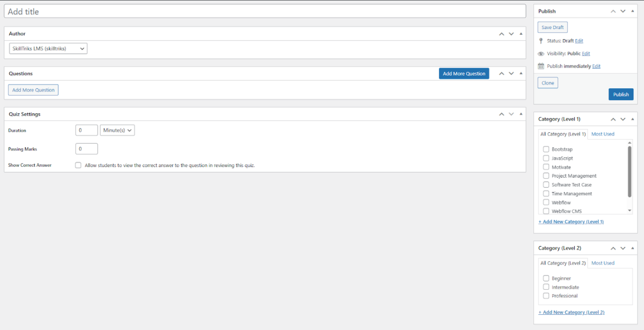
Task: Click the Category (Level 1) list scrollbar
Action: [x=630, y=171]
